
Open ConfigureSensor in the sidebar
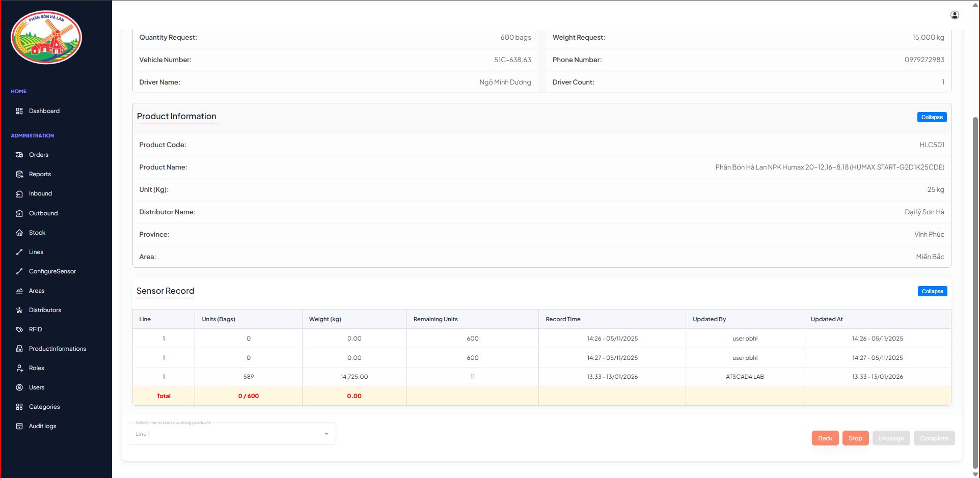click(x=52, y=271)
